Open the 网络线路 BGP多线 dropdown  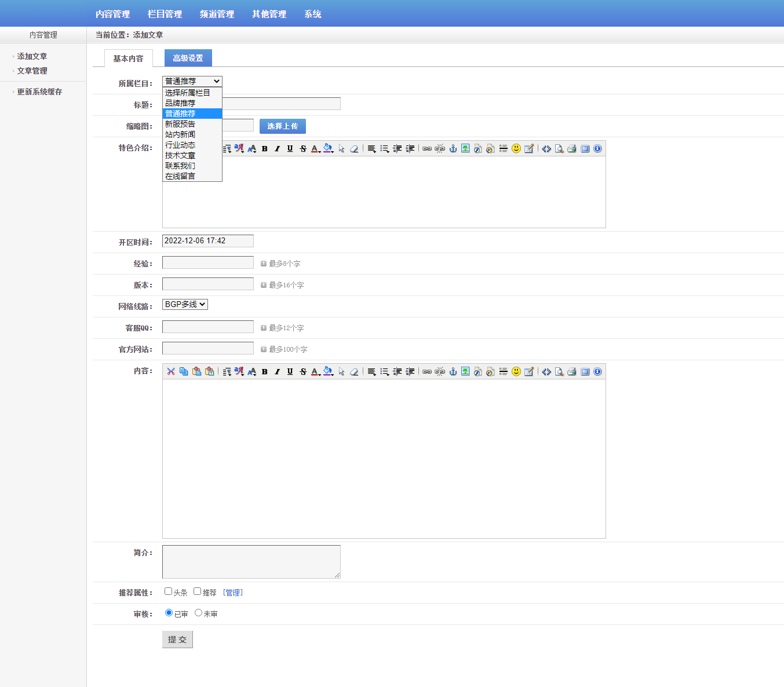coord(185,304)
